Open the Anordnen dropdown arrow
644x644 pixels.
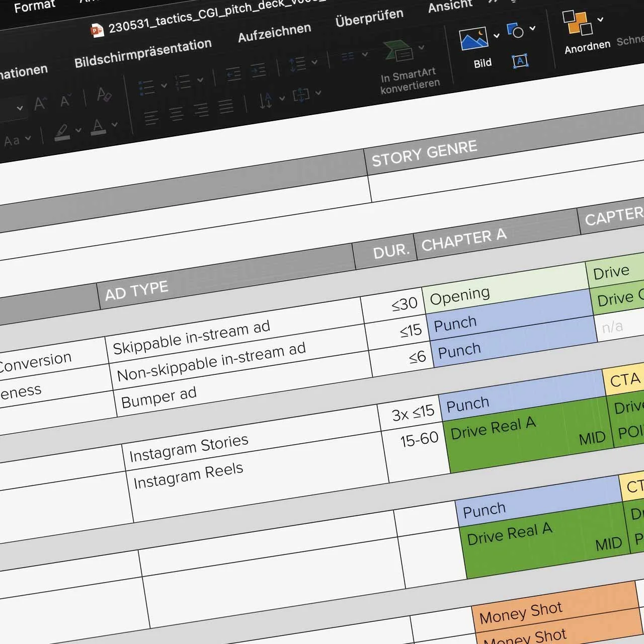pyautogui.click(x=600, y=20)
